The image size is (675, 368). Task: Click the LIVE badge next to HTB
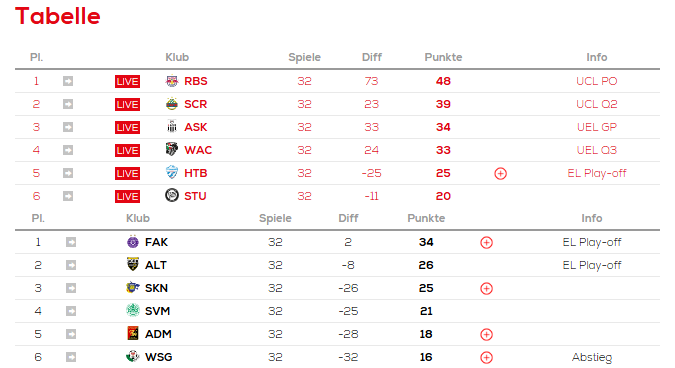[x=127, y=173]
